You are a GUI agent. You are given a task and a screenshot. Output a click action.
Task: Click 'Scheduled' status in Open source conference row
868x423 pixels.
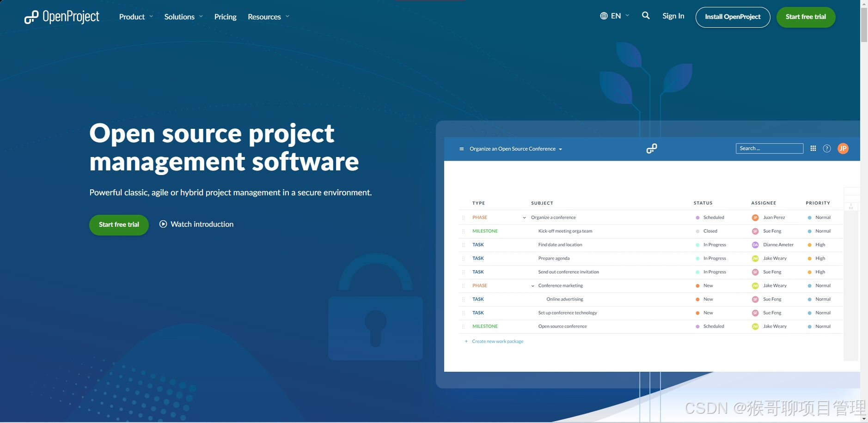[714, 326]
